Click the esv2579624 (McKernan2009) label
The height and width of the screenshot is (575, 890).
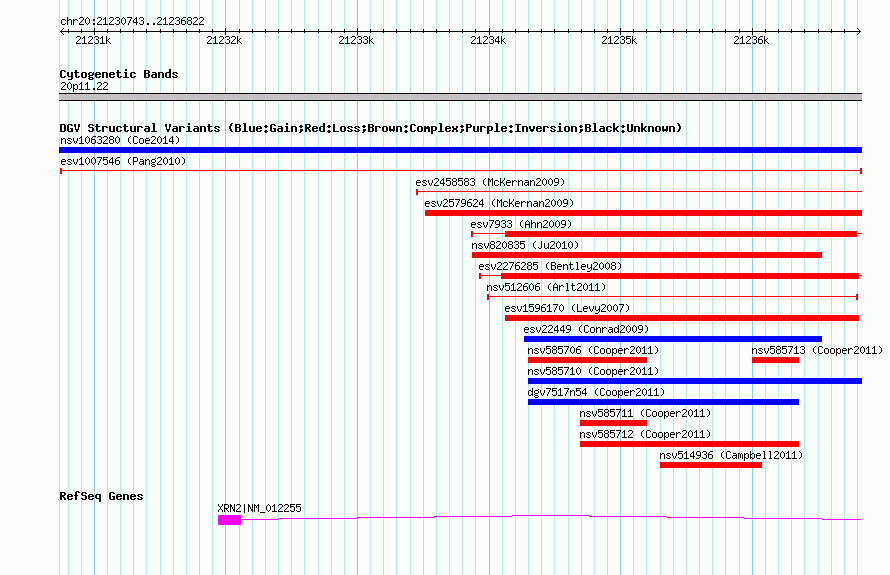(499, 203)
